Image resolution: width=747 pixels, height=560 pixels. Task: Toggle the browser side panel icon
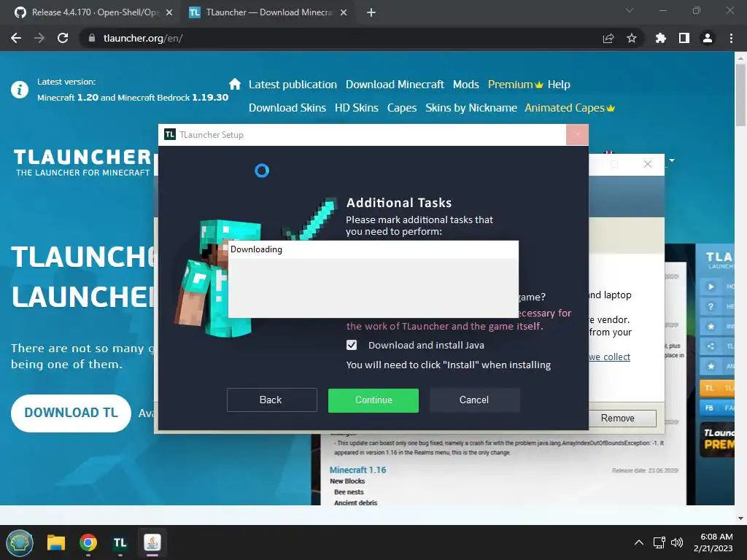tap(684, 38)
